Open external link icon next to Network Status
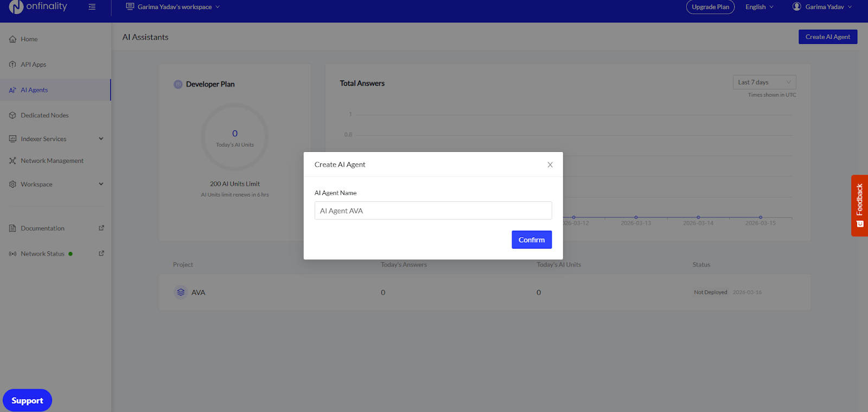This screenshot has height=412, width=868. (x=101, y=253)
